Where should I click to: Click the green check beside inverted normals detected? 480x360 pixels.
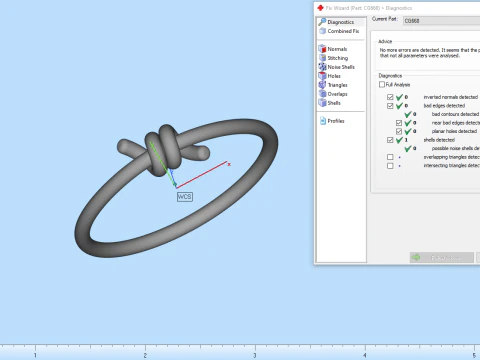coord(399,97)
